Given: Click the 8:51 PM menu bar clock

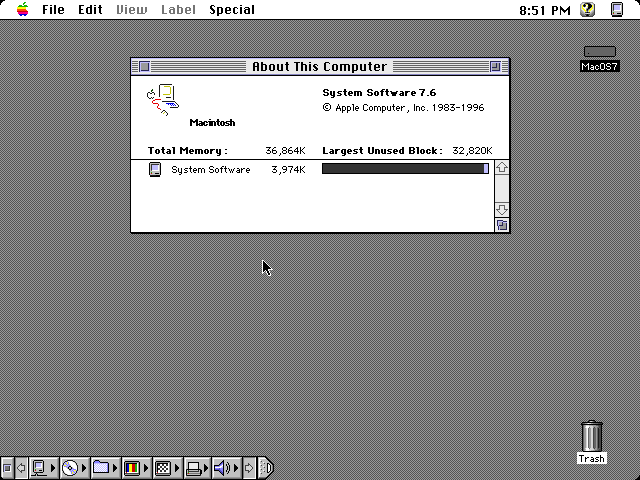Looking at the screenshot, I should [544, 10].
